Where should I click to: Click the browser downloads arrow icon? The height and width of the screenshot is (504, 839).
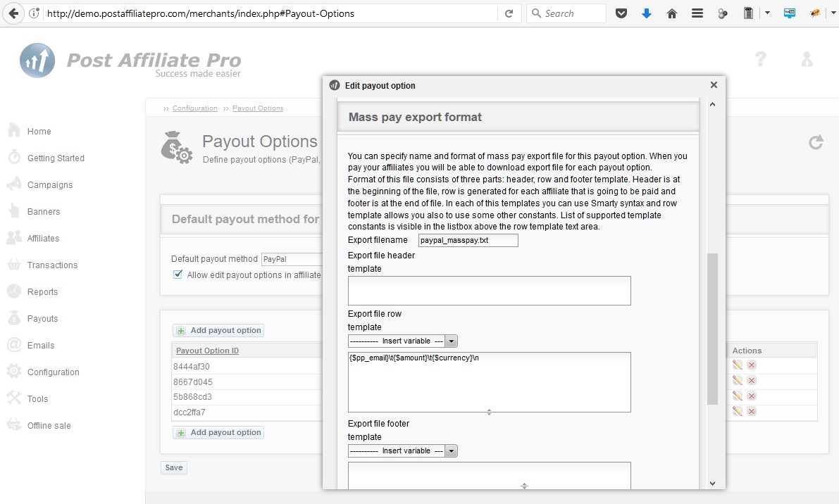point(647,13)
